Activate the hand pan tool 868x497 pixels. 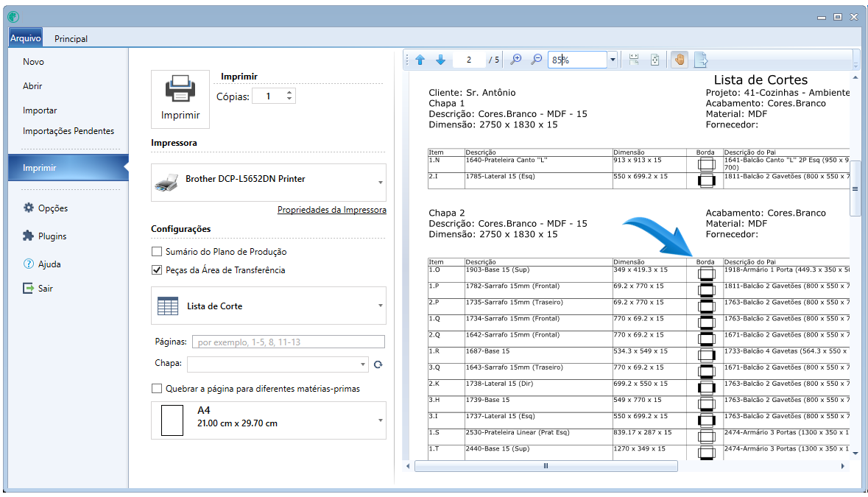point(680,60)
